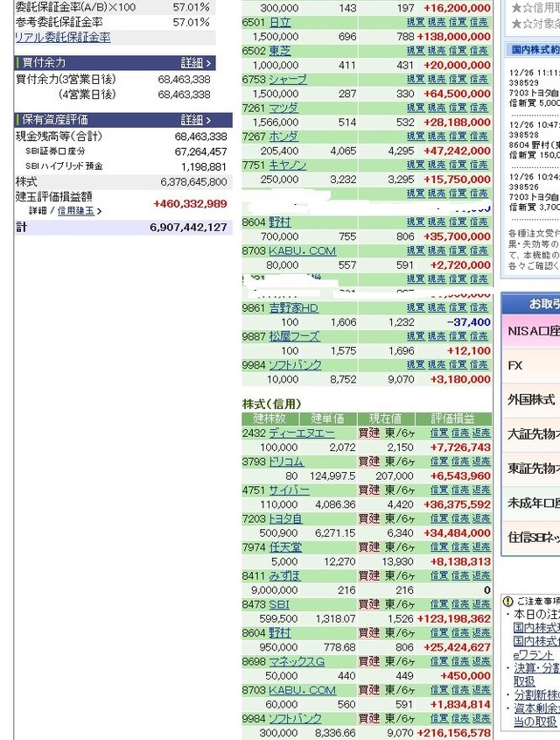Open キヤノン stock link

point(288,166)
